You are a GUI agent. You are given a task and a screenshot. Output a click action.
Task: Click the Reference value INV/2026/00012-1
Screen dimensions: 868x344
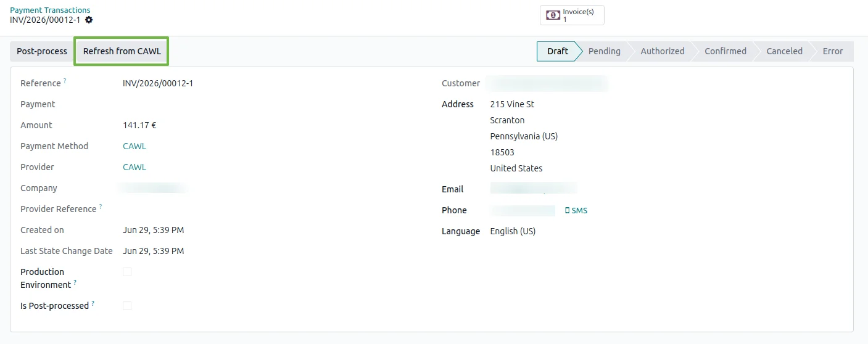click(x=158, y=83)
